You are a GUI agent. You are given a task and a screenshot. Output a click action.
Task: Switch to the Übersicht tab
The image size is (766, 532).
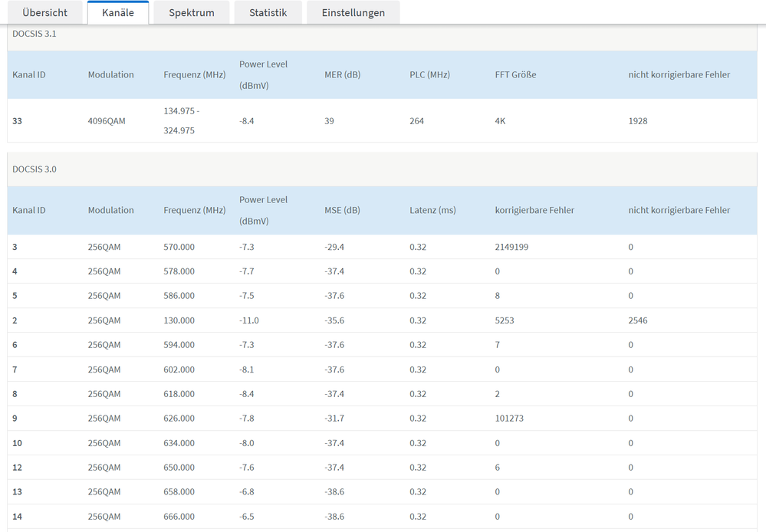coord(44,12)
